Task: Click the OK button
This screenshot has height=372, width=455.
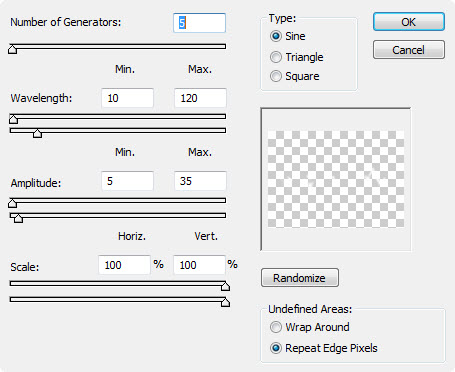Action: click(409, 22)
